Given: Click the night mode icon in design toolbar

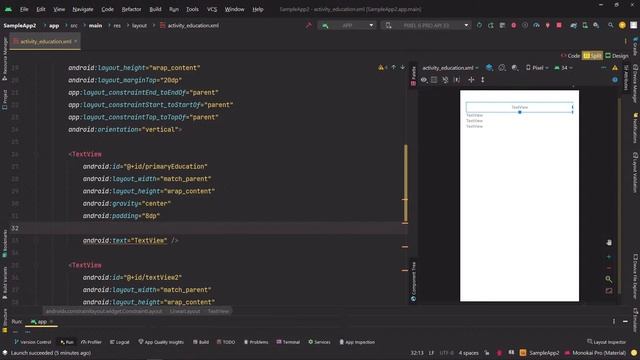Looking at the screenshot, I should 515,68.
